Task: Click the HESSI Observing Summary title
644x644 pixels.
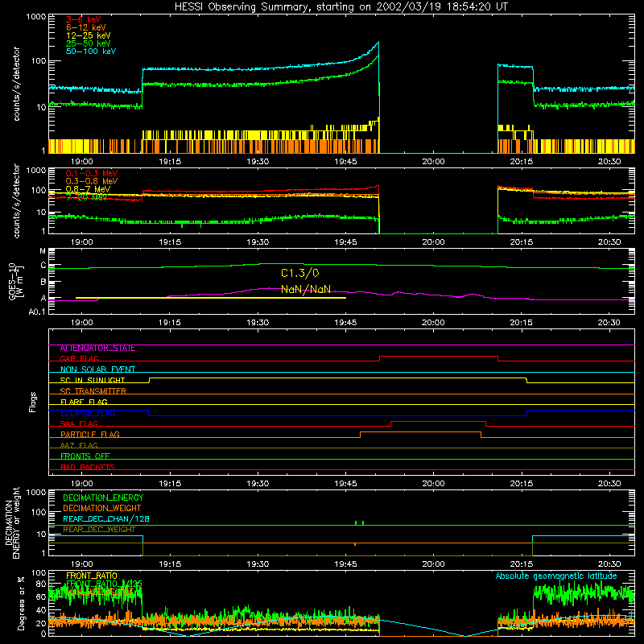Action: [341, 7]
